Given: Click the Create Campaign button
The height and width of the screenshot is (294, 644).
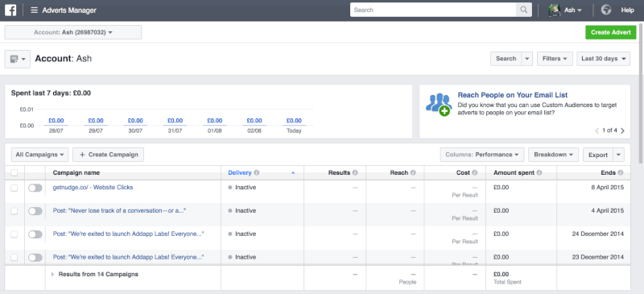Looking at the screenshot, I should click(109, 155).
